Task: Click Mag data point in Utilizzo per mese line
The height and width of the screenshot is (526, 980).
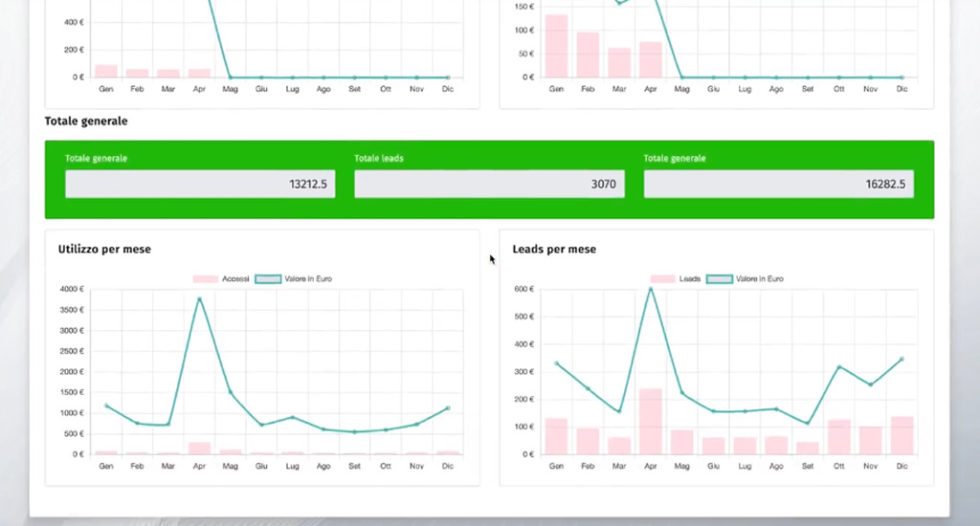Action: [x=230, y=392]
